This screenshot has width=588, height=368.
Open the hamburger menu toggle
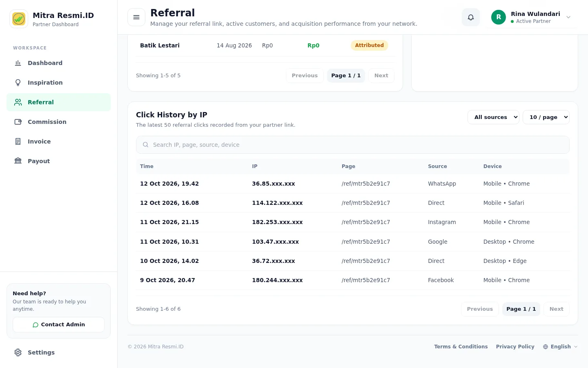(x=136, y=17)
